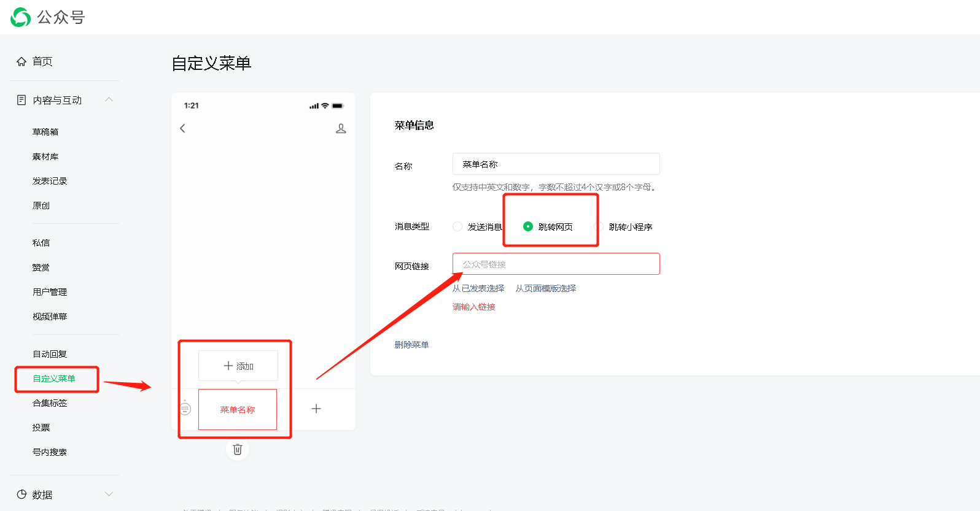980x511 pixels.
Task: Open 号内搜索
Action: tap(50, 452)
